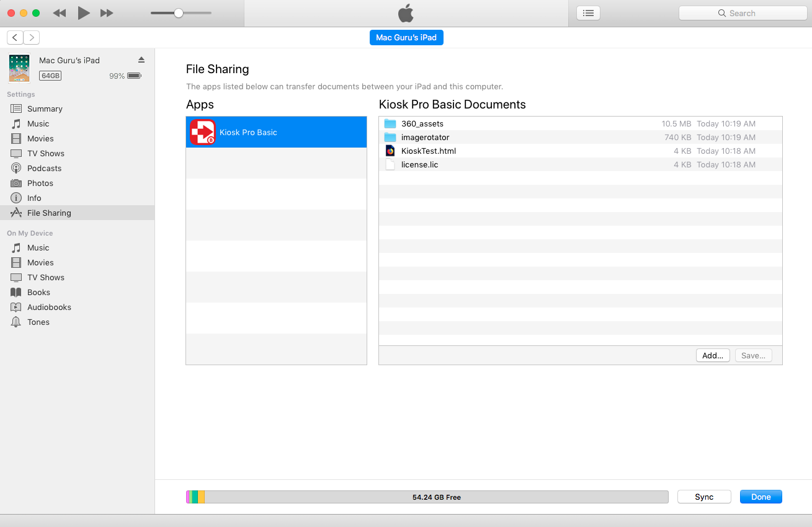Click the battery level icon
The image size is (812, 527).
click(135, 76)
